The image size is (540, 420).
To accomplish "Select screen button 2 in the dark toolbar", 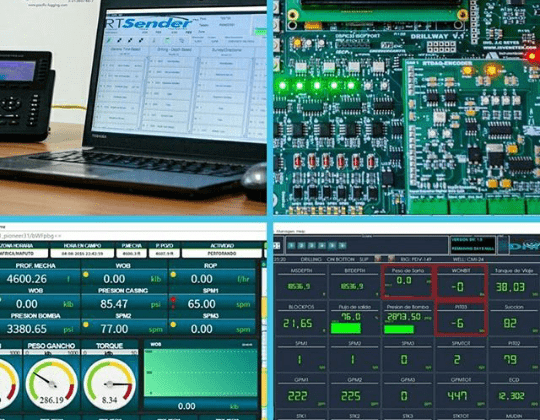I will click(302, 245).
